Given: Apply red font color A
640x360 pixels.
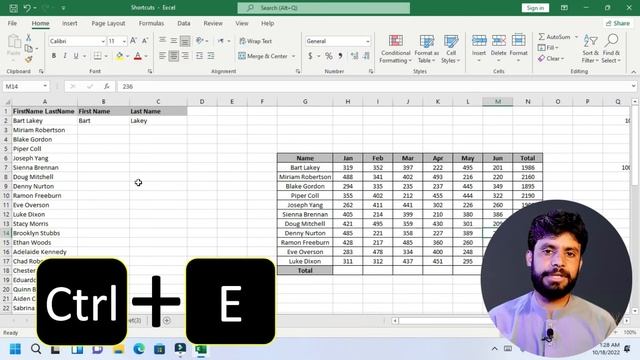Looking at the screenshot, I should pos(138,56).
